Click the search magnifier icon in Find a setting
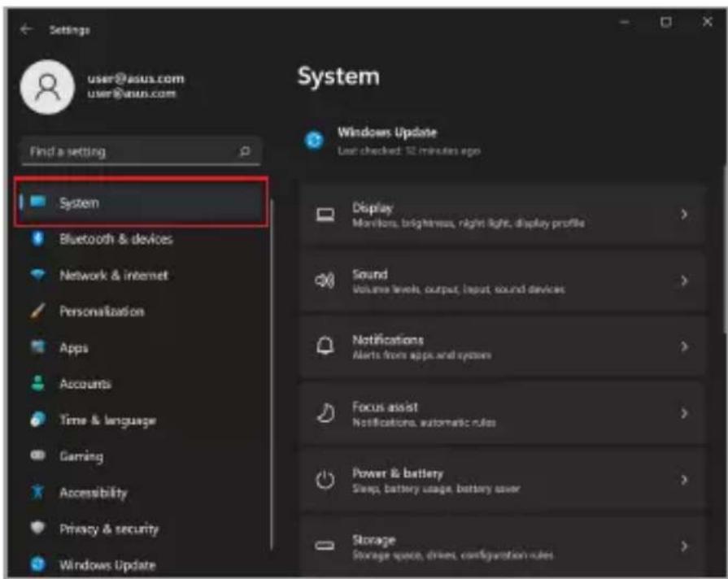The image size is (728, 579). coord(244,151)
